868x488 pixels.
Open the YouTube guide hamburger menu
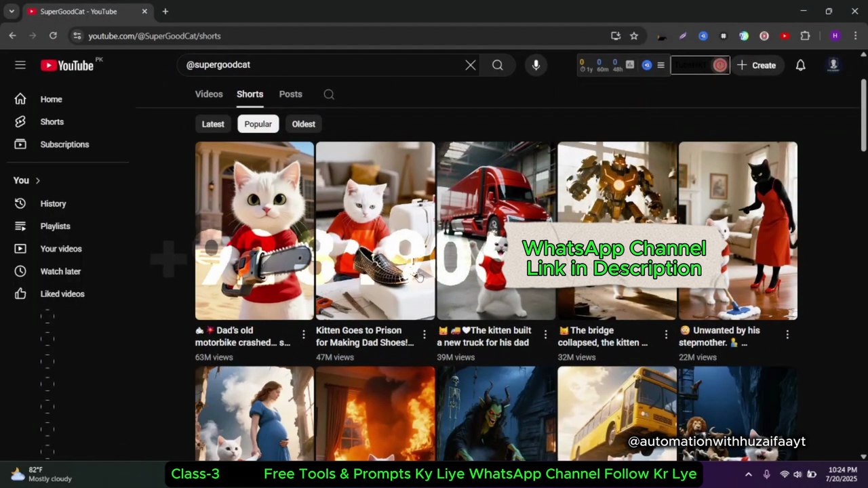(20, 65)
